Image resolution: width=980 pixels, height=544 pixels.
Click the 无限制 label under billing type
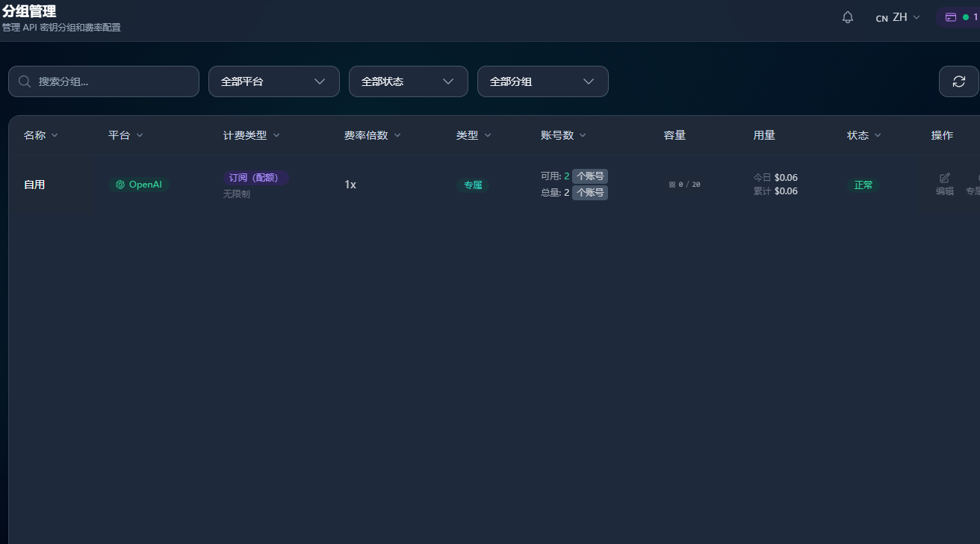[236, 194]
